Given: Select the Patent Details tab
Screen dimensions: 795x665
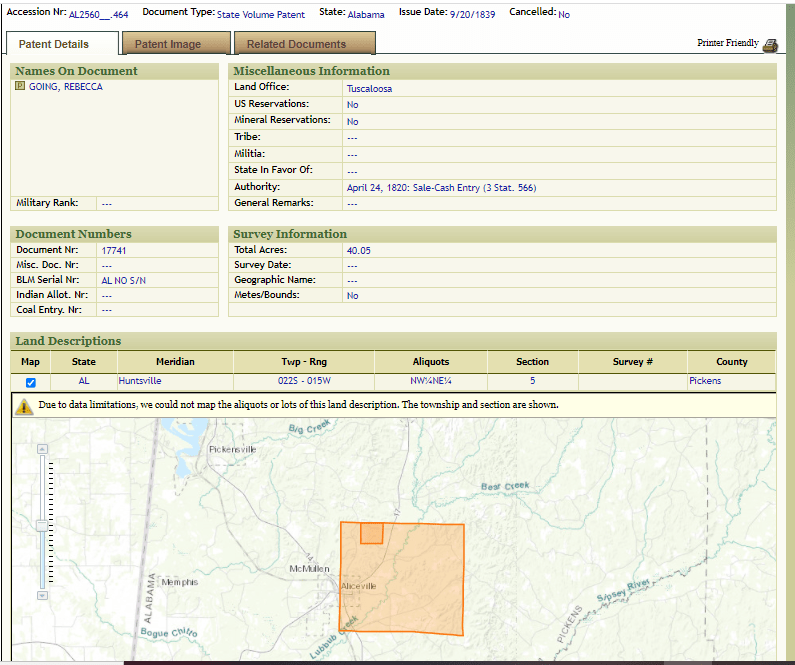Looking at the screenshot, I should pyautogui.click(x=54, y=44).
